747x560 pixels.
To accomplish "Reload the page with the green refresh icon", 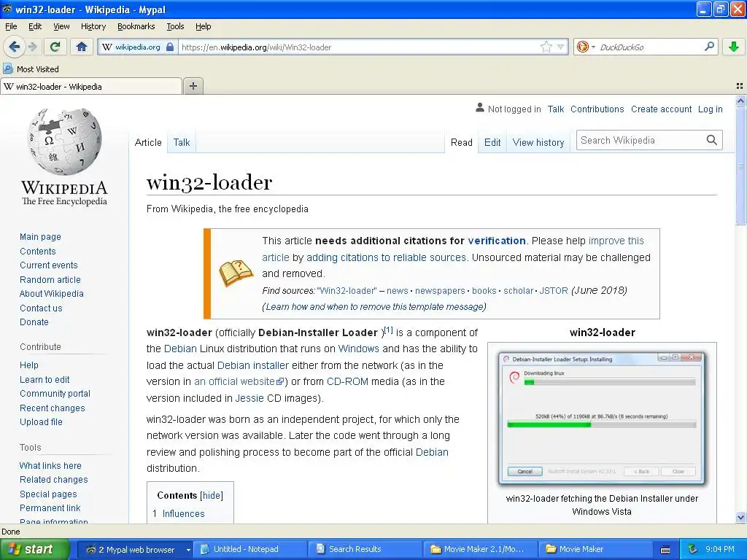I will (55, 47).
